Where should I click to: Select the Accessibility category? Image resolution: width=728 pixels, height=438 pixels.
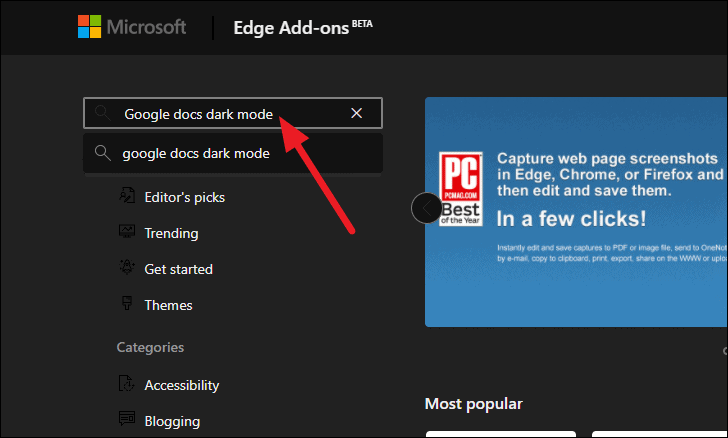click(x=182, y=385)
